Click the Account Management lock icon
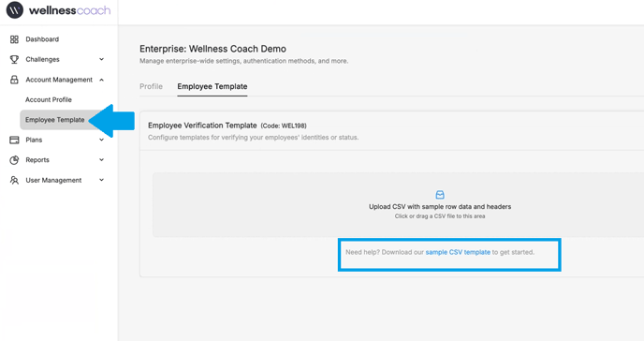The image size is (644, 341). tap(14, 80)
